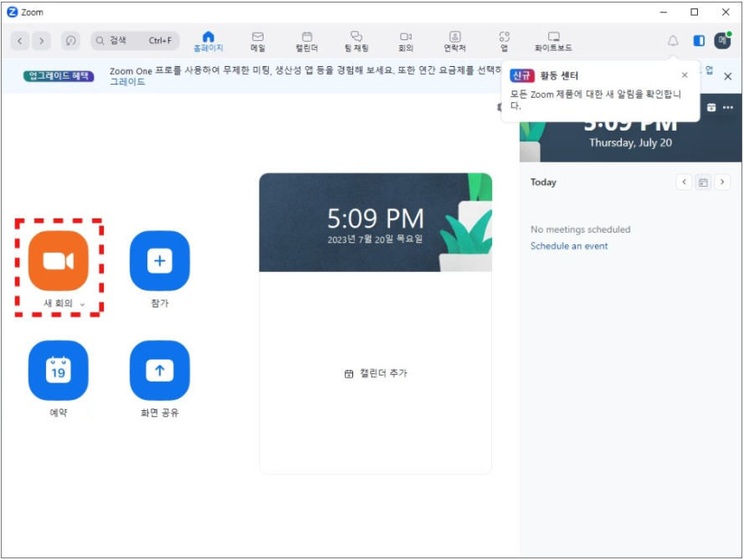Open the Whiteboards (화이트보드) tab
Viewport: 744px width, 560px height.
coord(553,41)
